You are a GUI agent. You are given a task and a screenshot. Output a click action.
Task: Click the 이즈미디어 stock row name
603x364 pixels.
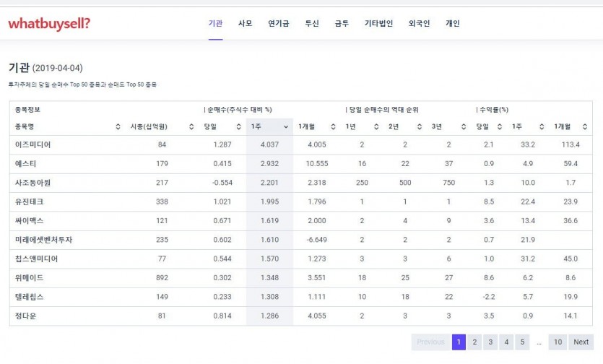coord(33,145)
